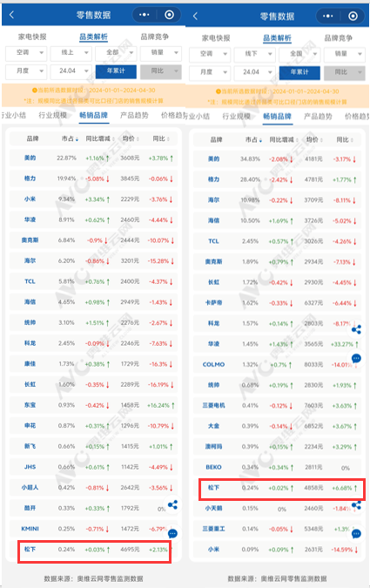This screenshot has width=370, height=588.
Task: Open COLMO brand in the right panel list
Action: coord(213,364)
